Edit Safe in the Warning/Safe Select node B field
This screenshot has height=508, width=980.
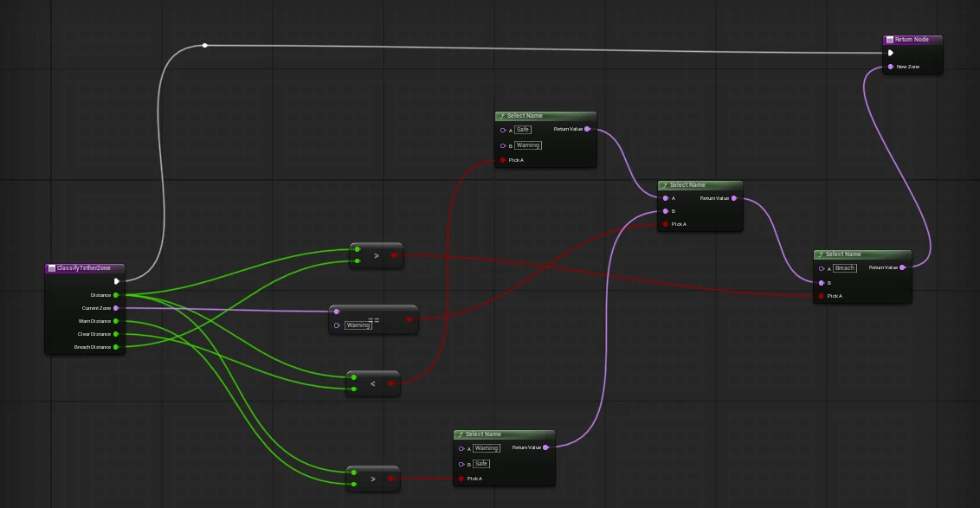pyautogui.click(x=481, y=464)
